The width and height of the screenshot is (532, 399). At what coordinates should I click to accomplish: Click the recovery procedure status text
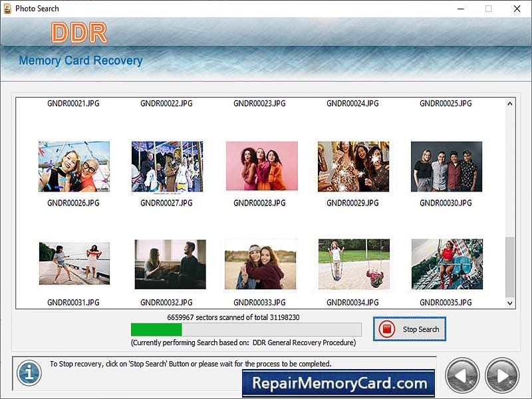point(246,342)
